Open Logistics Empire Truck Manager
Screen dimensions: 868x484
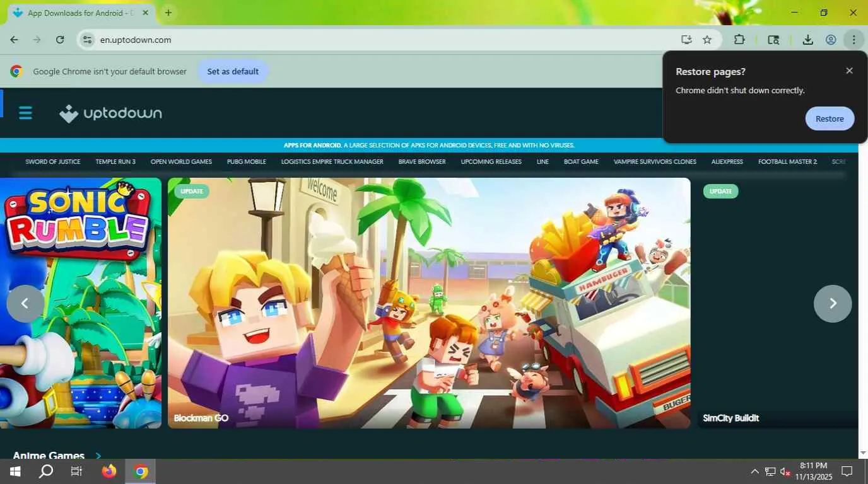(x=332, y=162)
